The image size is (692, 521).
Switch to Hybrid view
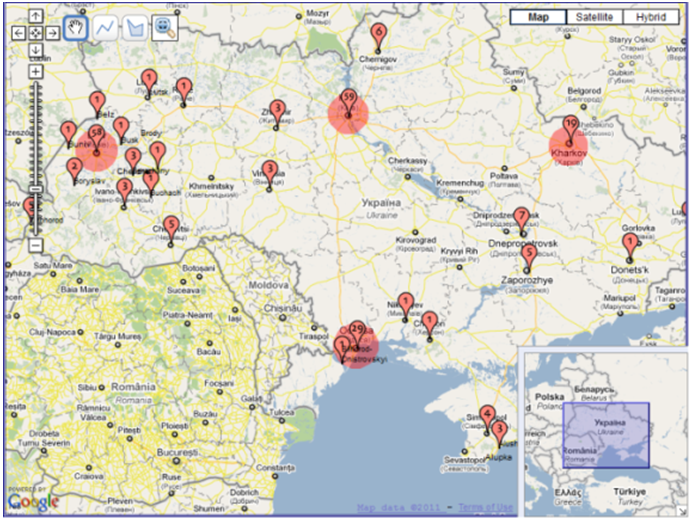coord(651,17)
